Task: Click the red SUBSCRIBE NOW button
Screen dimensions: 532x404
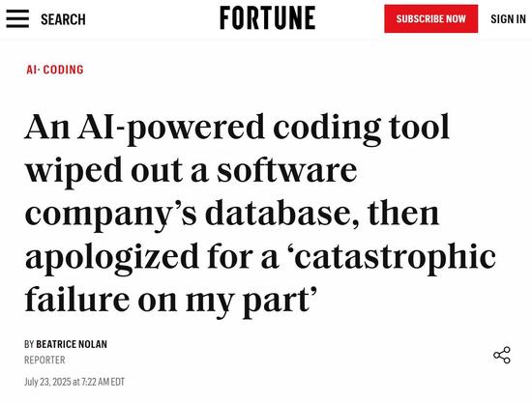Action: (430, 18)
